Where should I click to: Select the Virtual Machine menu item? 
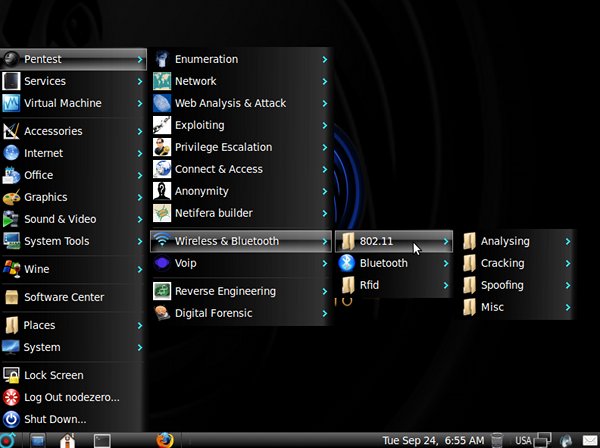(73, 103)
